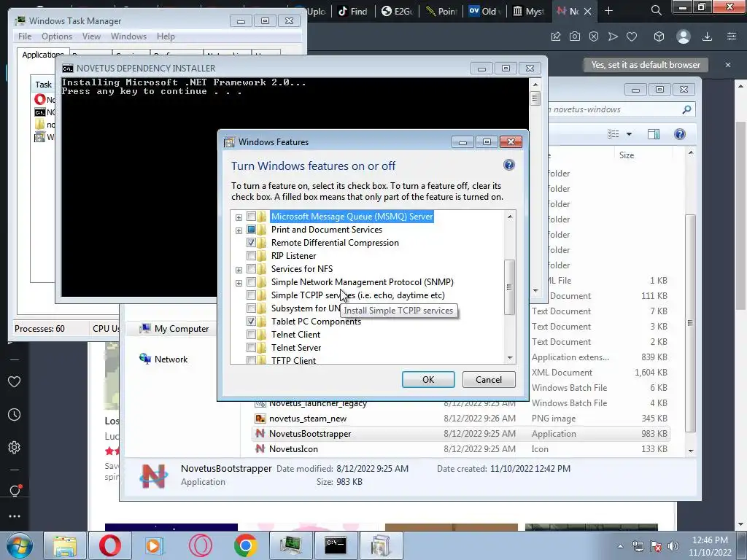This screenshot has width=747, height=560.
Task: Uncheck Remote Differential Compression
Action: tap(251, 243)
